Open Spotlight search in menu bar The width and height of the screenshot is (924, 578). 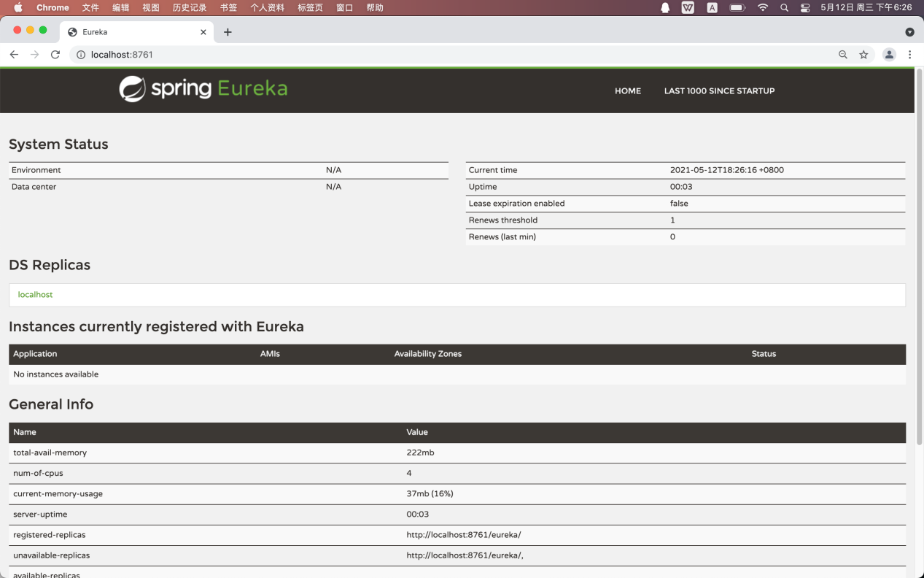coord(784,7)
